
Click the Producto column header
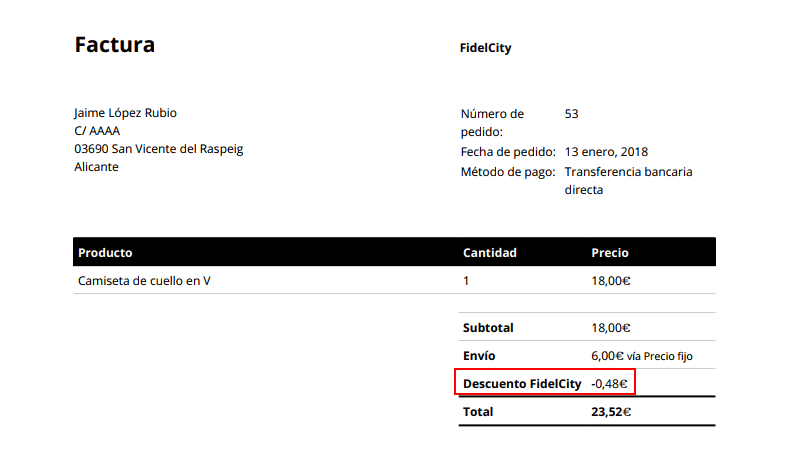105,253
